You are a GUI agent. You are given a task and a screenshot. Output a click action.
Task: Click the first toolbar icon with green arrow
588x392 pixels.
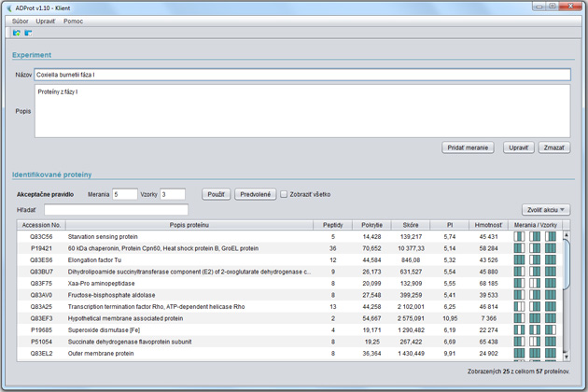tap(17, 34)
